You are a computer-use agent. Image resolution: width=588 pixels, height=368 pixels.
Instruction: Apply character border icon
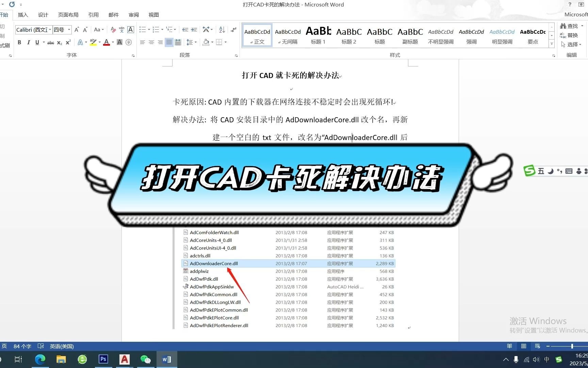tap(130, 30)
